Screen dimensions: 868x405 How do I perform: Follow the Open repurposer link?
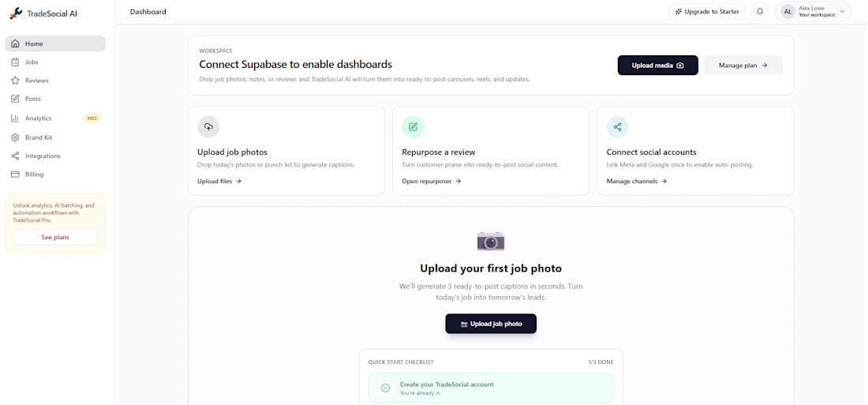431,182
